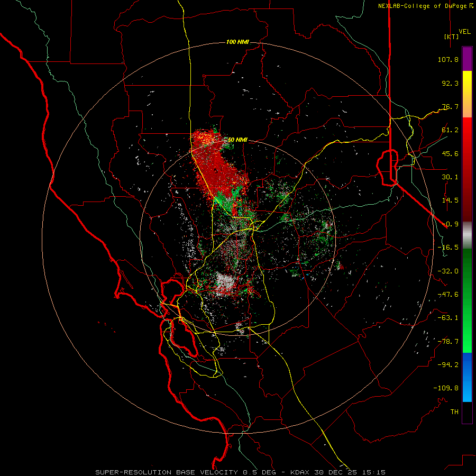Pick the dark TH box at the scale bottom
The image size is (476, 476).
click(x=467, y=413)
